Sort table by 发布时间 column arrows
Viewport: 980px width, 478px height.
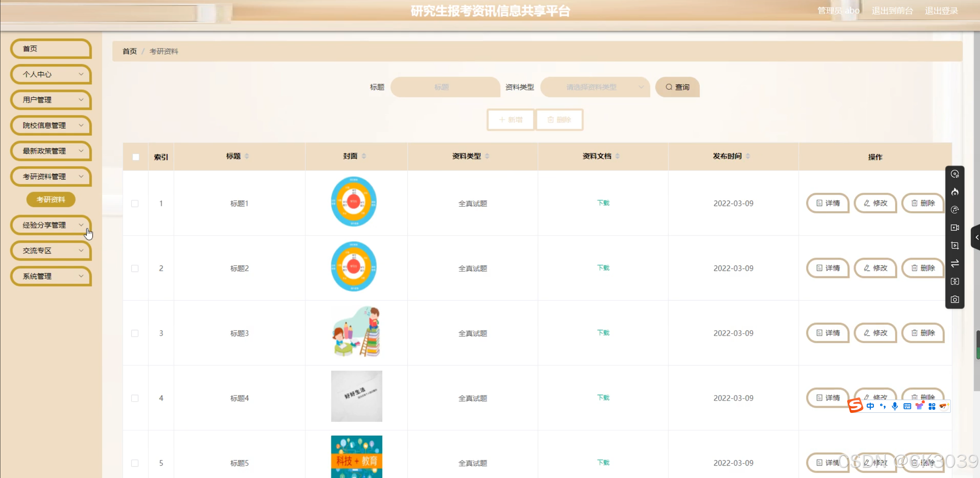pos(748,156)
